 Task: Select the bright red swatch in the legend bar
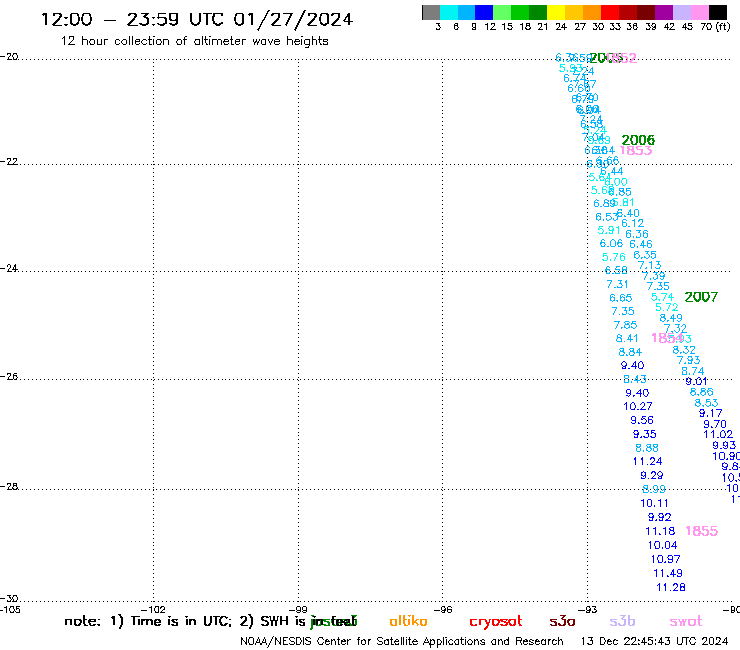pos(610,12)
